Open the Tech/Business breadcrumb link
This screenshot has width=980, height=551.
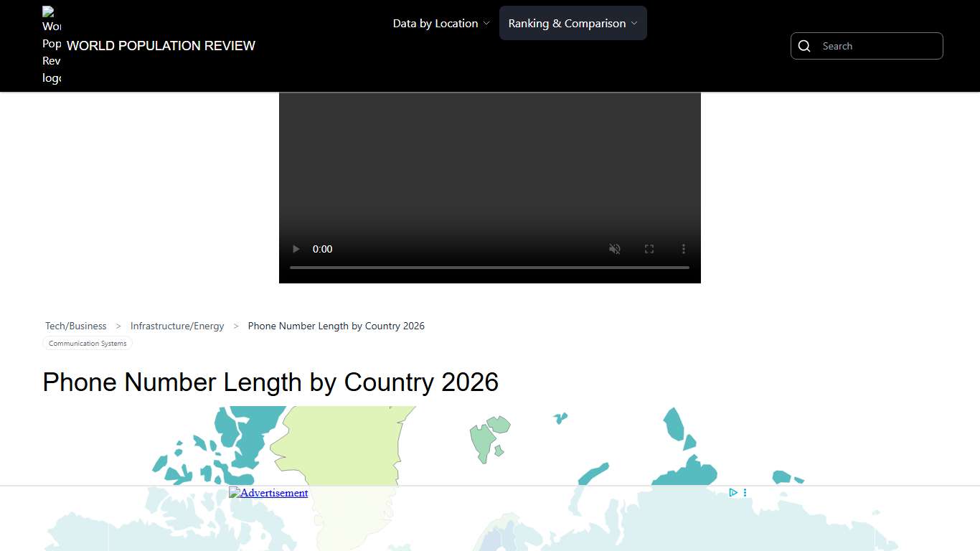pyautogui.click(x=75, y=326)
